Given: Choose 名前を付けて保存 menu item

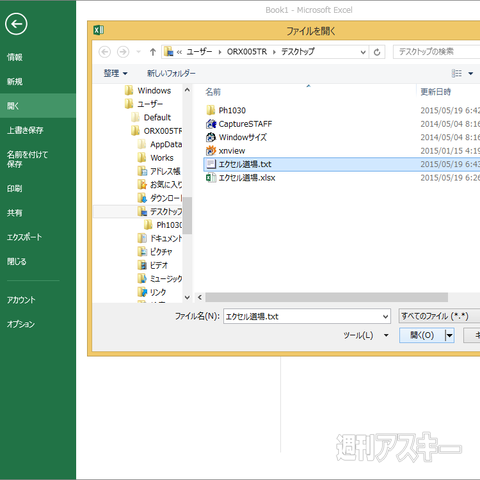Looking at the screenshot, I should point(27,159).
